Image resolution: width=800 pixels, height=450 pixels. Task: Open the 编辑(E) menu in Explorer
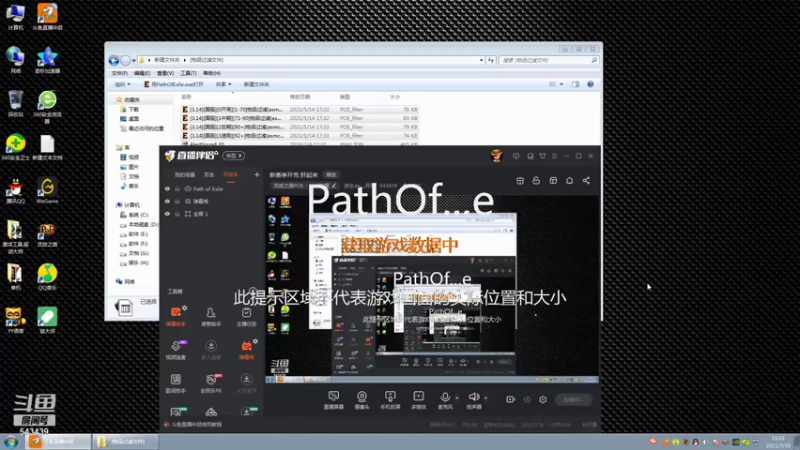click(x=142, y=73)
